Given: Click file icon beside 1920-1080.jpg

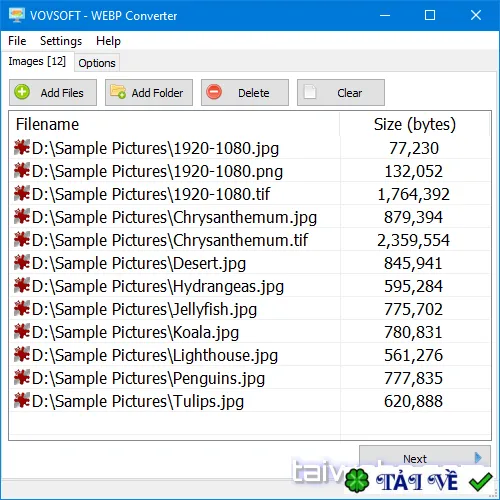Looking at the screenshot, I should [22, 148].
